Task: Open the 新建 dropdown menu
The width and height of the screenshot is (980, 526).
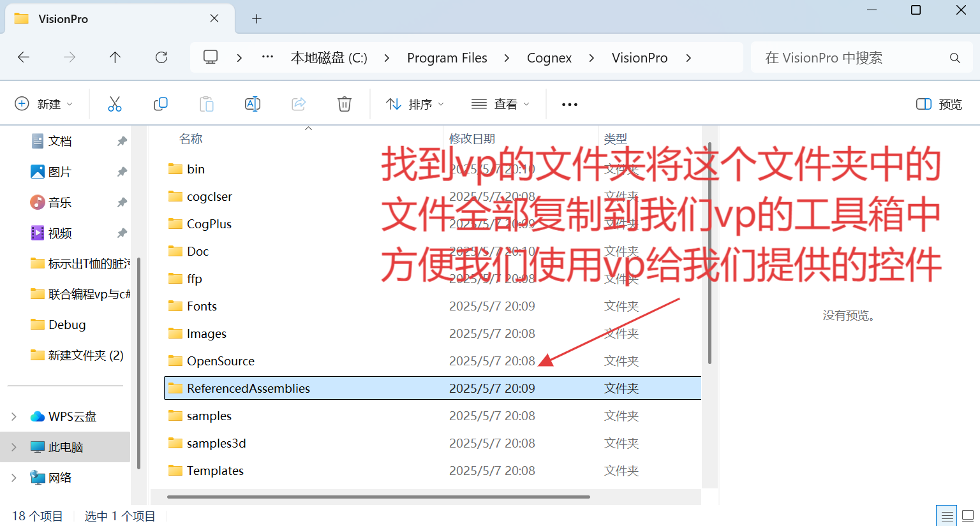Action: point(44,104)
